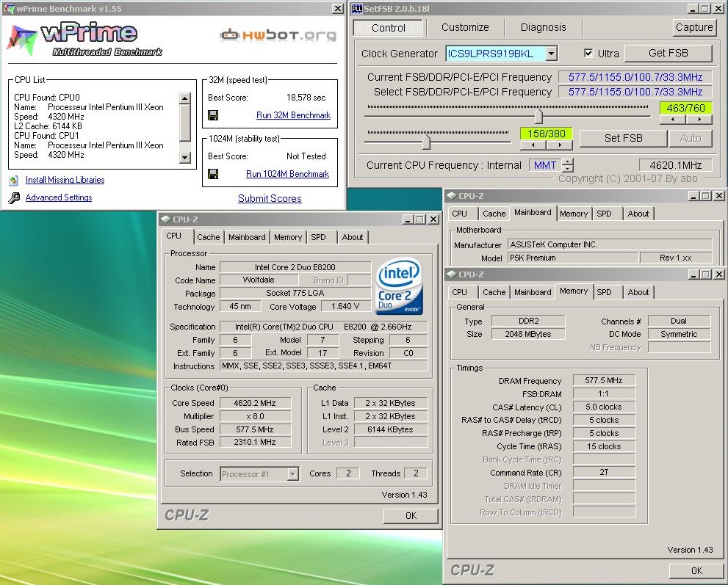
Task: Click the MMT spinner up arrow
Action: [x=567, y=161]
